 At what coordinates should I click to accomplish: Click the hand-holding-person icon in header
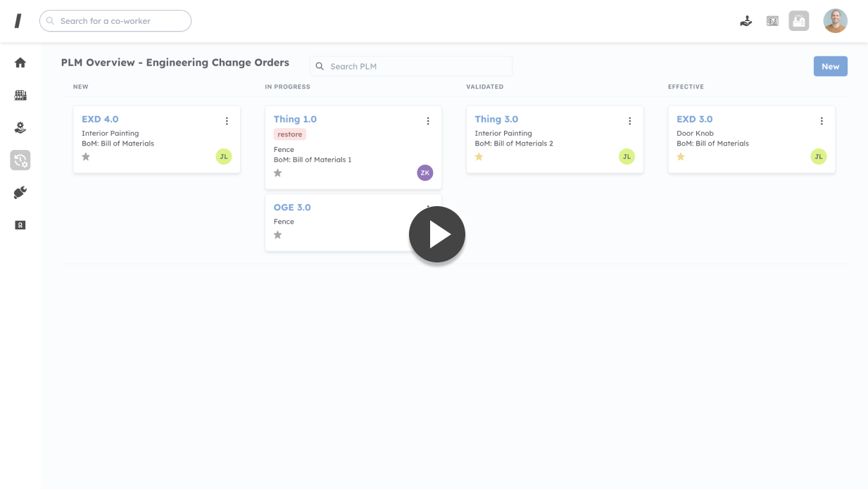[x=746, y=21]
